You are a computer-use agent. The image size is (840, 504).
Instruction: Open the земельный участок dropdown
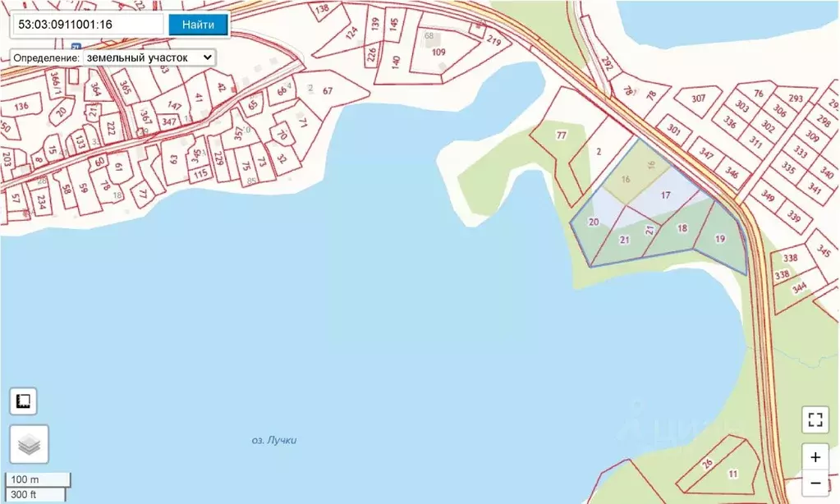pos(150,57)
